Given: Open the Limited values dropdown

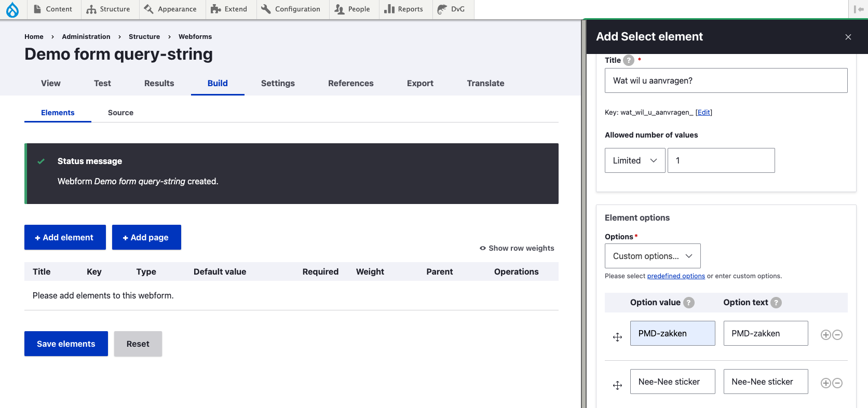Looking at the screenshot, I should (x=634, y=160).
